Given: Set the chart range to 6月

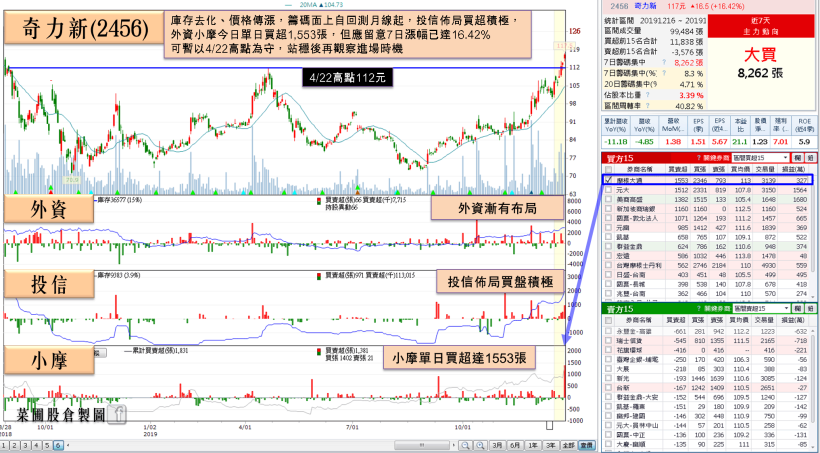Looking at the screenshot, I should (516, 445).
